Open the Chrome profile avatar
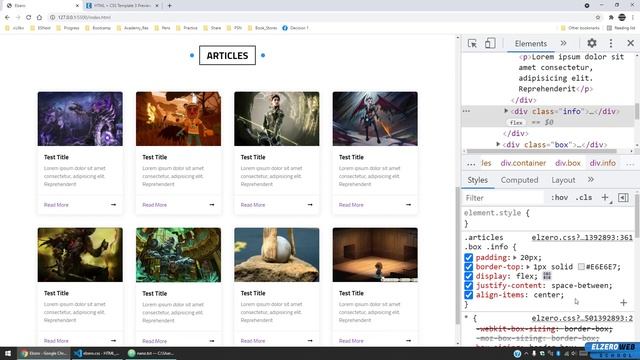The width and height of the screenshot is (640, 360). pos(622,17)
